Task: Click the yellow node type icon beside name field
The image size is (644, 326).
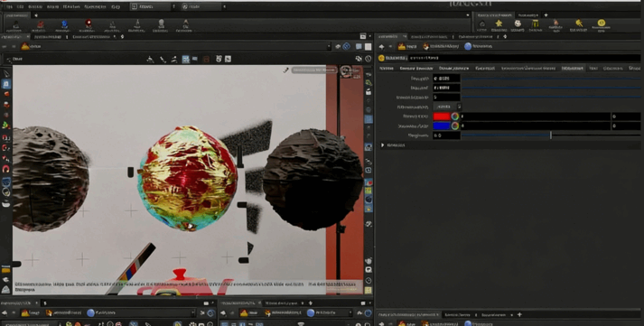Action: [381, 59]
